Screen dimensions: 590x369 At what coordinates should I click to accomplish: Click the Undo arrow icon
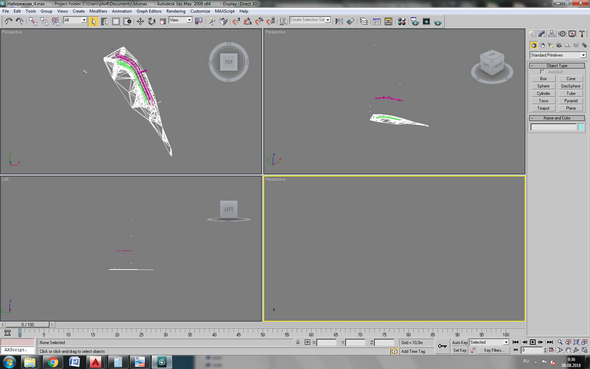point(8,21)
